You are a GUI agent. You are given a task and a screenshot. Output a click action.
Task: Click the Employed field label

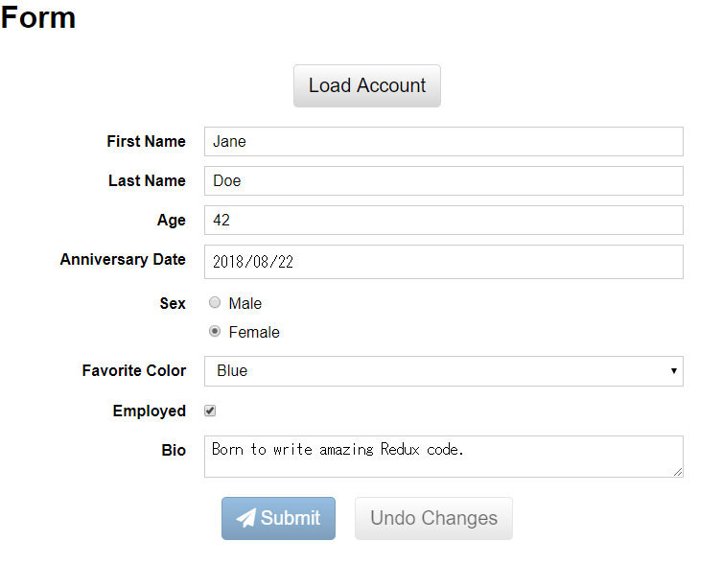(149, 411)
